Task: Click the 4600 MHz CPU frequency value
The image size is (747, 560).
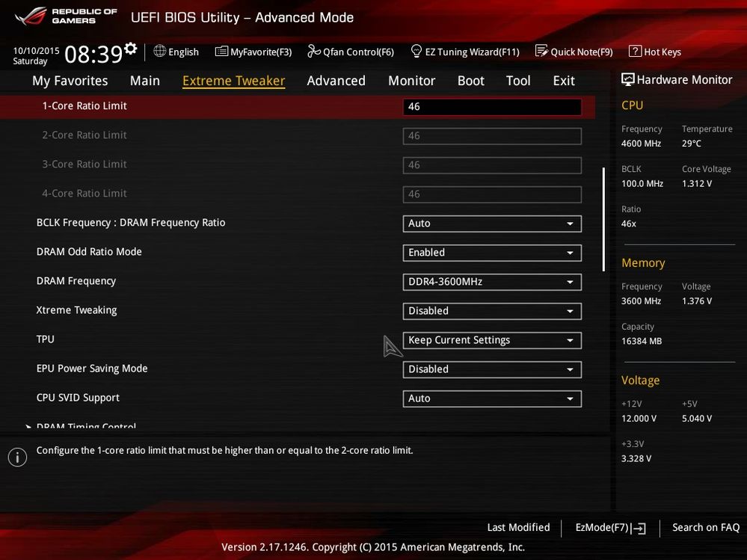Action: [641, 144]
